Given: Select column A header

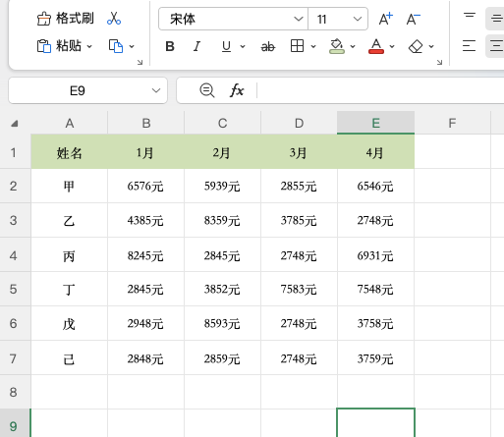Looking at the screenshot, I should pos(70,124).
